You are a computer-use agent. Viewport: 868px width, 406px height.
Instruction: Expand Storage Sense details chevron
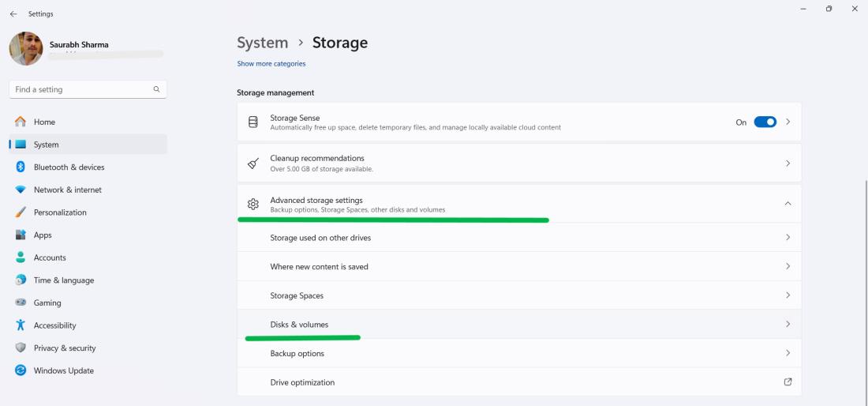[x=788, y=122]
